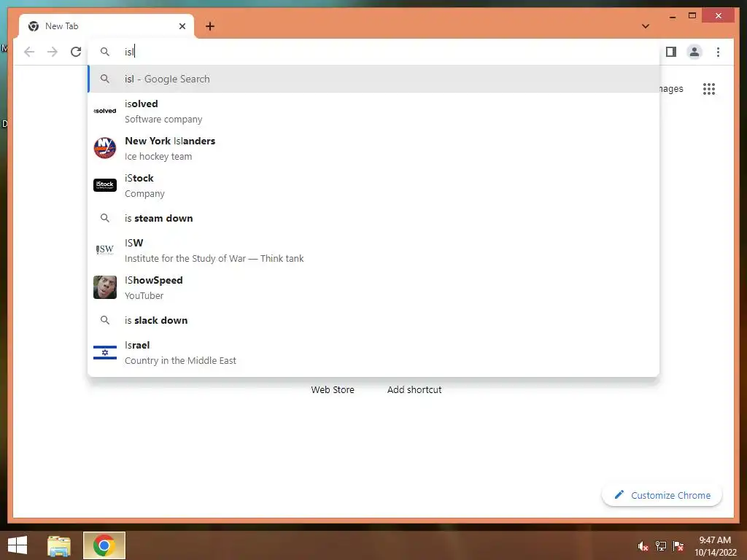The width and height of the screenshot is (747, 560).
Task: Click the isolved logo icon
Action: (105, 111)
